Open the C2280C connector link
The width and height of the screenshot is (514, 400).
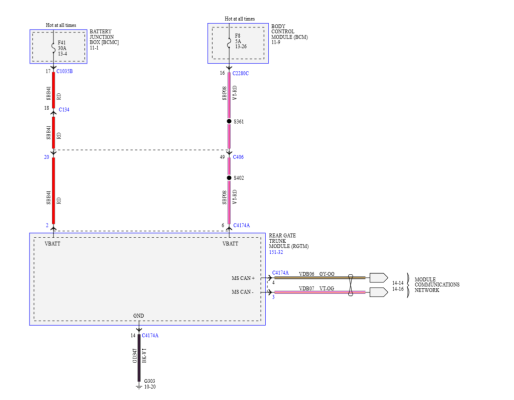241,73
